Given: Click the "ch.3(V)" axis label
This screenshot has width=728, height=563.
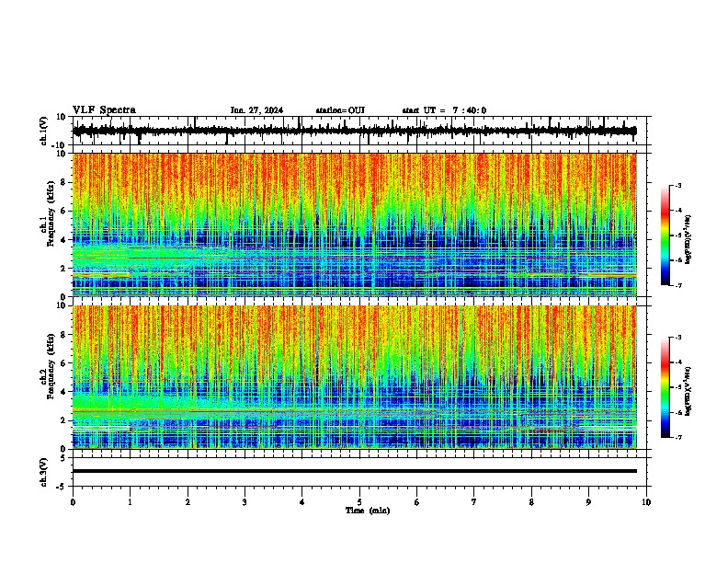Looking at the screenshot, I should coord(44,473).
